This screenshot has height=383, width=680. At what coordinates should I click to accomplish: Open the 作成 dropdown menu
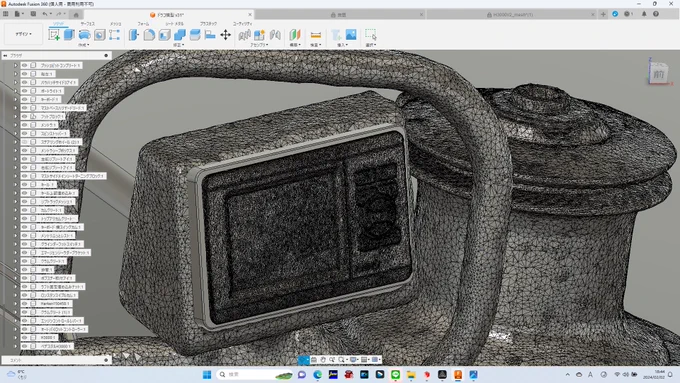pyautogui.click(x=84, y=45)
